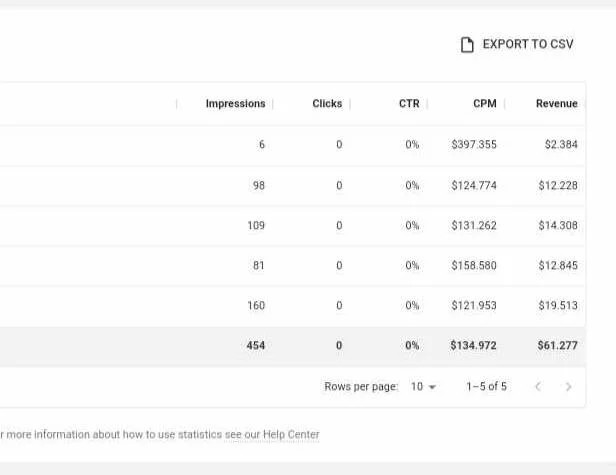Sort by the Clicks column header

coord(327,104)
